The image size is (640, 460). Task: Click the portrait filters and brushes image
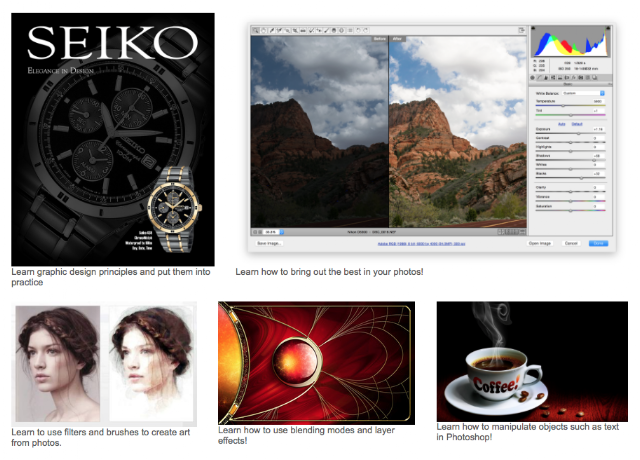click(x=104, y=364)
